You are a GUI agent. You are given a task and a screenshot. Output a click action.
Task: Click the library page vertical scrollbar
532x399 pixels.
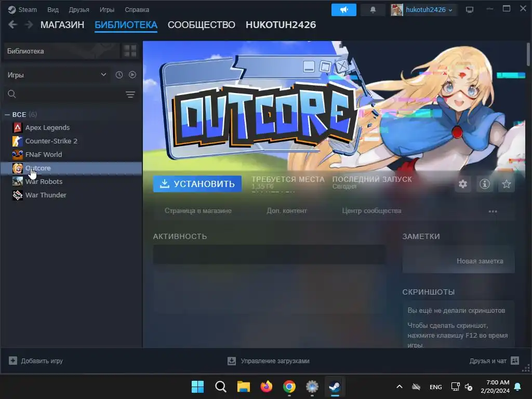click(528, 54)
